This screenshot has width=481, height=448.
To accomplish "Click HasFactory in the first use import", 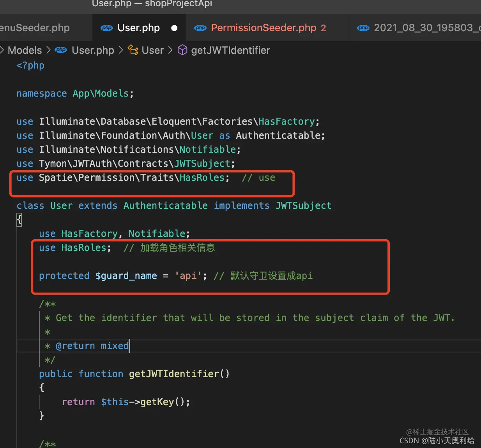I will [286, 122].
